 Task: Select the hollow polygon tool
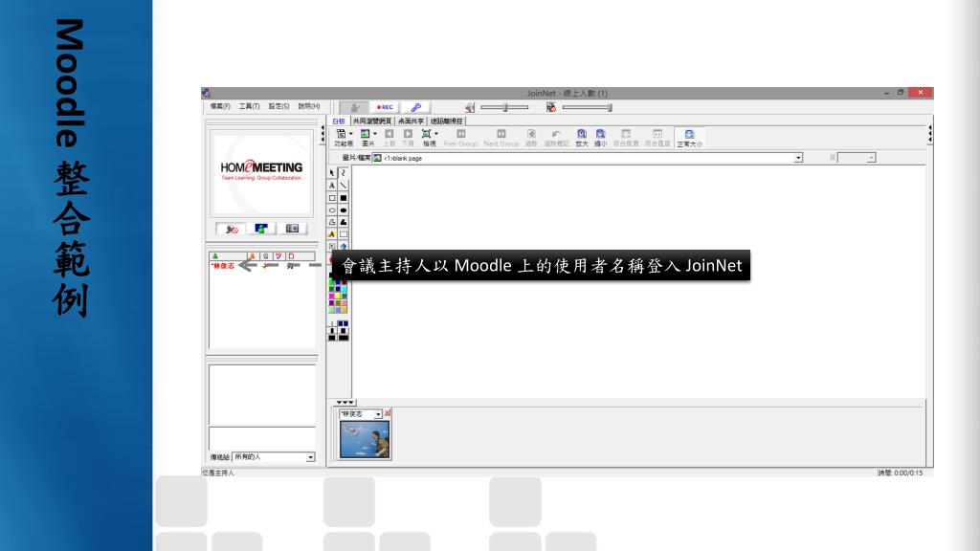[x=332, y=222]
